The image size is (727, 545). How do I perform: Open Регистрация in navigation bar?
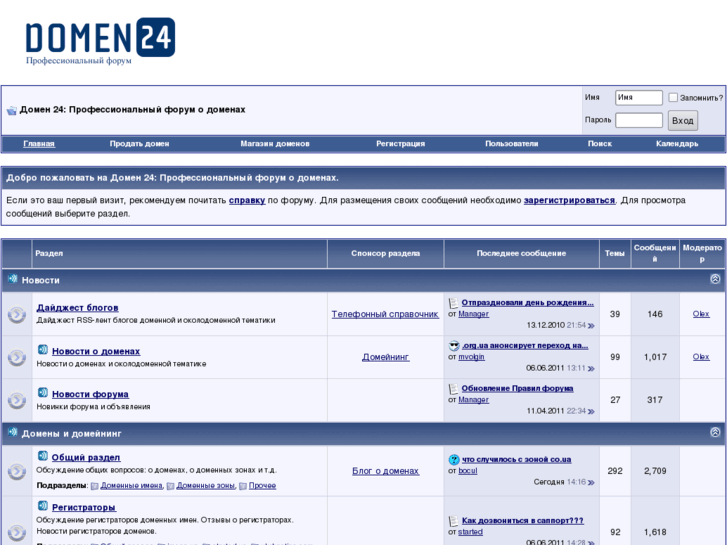[401, 144]
